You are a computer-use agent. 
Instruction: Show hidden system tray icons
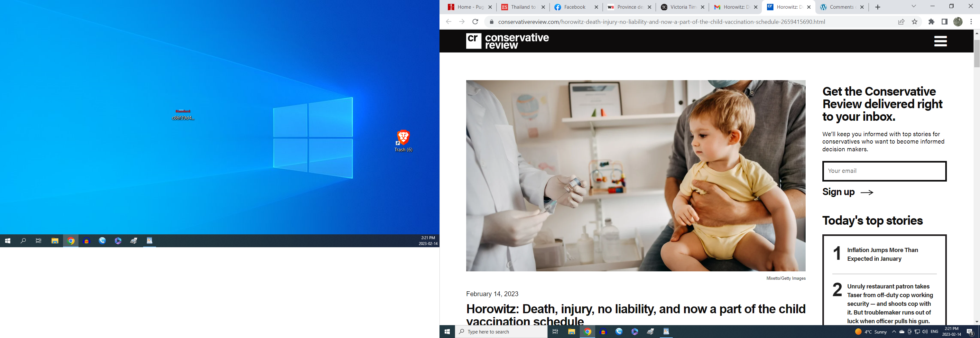(894, 332)
